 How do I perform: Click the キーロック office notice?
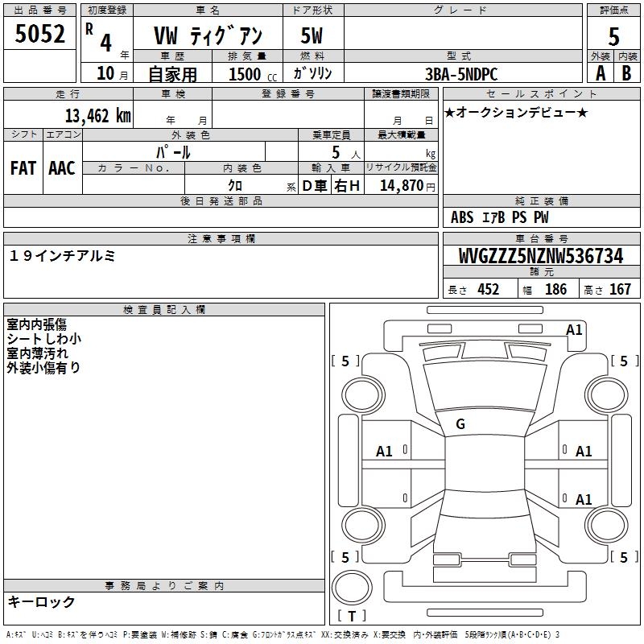41,601
